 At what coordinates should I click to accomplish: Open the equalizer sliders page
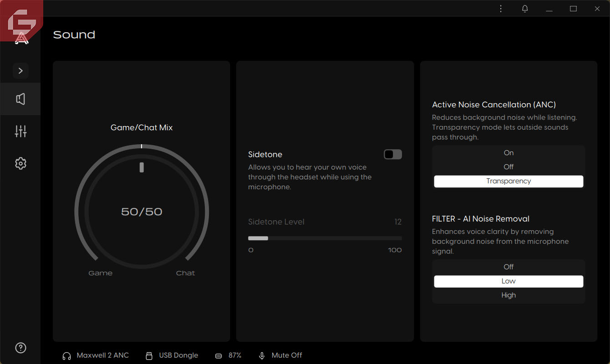20,131
